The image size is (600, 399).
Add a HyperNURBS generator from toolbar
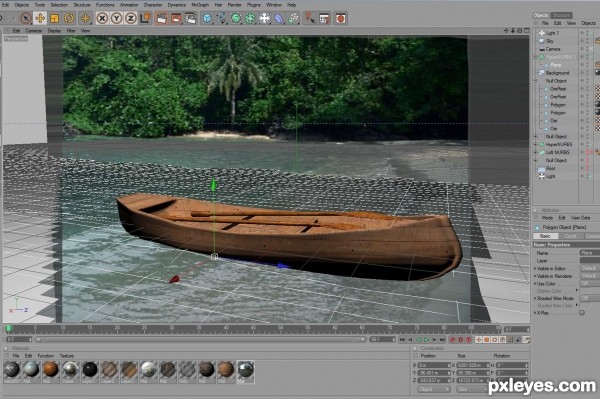pos(236,18)
